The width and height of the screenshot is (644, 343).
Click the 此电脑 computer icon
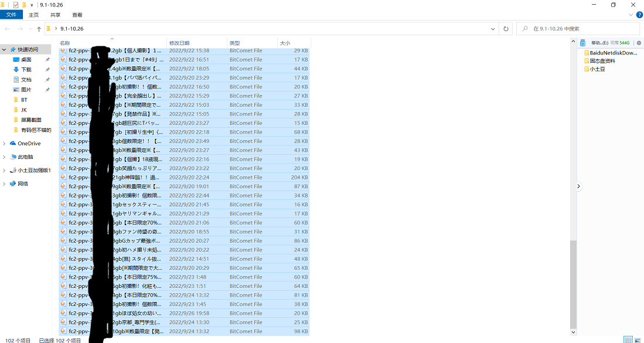[12, 157]
